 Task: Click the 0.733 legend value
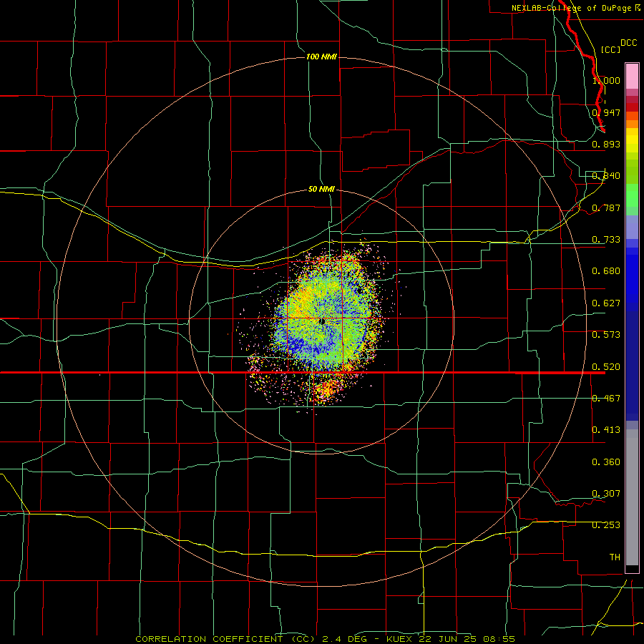(x=606, y=240)
